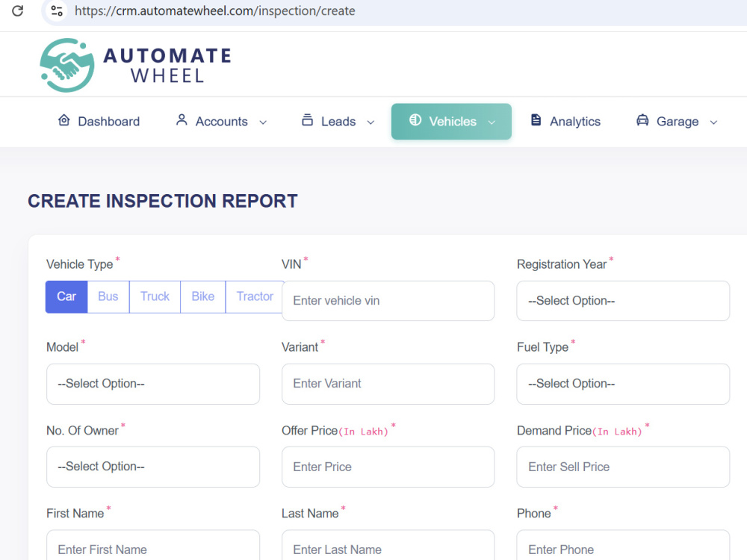Click the browser URL address text
This screenshot has height=560, width=747.
[215, 11]
